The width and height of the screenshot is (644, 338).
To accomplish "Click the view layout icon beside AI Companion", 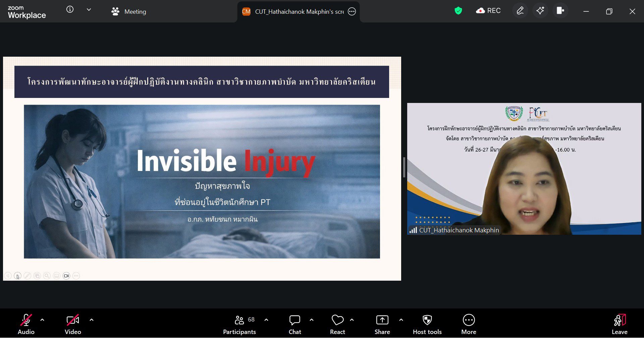I will pos(560,11).
